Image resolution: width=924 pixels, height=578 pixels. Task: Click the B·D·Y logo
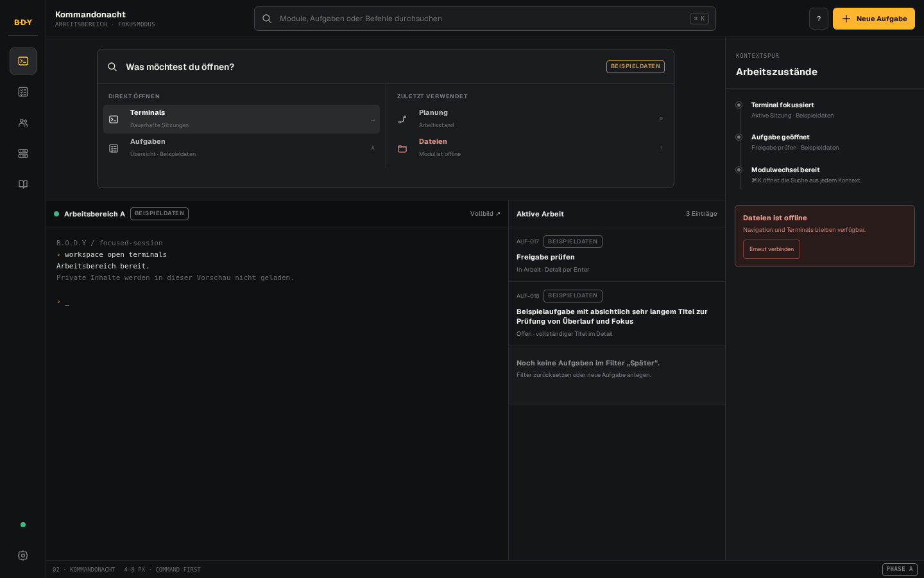click(x=23, y=22)
